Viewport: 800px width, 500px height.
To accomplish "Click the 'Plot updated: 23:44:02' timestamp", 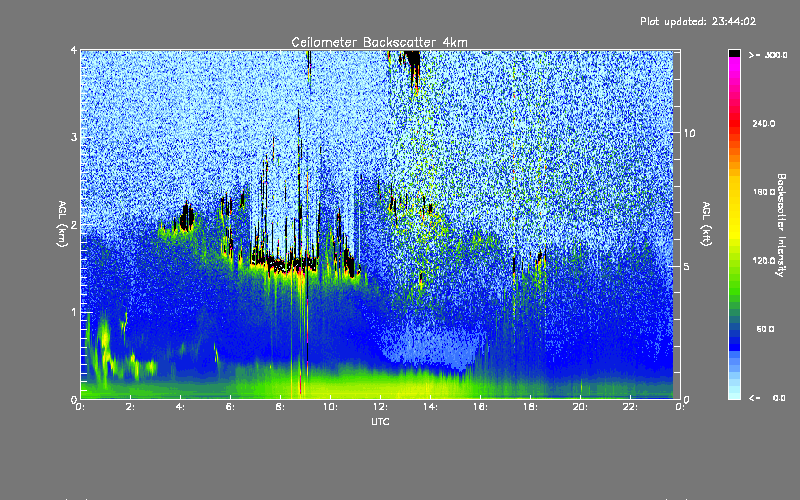I will (698, 21).
